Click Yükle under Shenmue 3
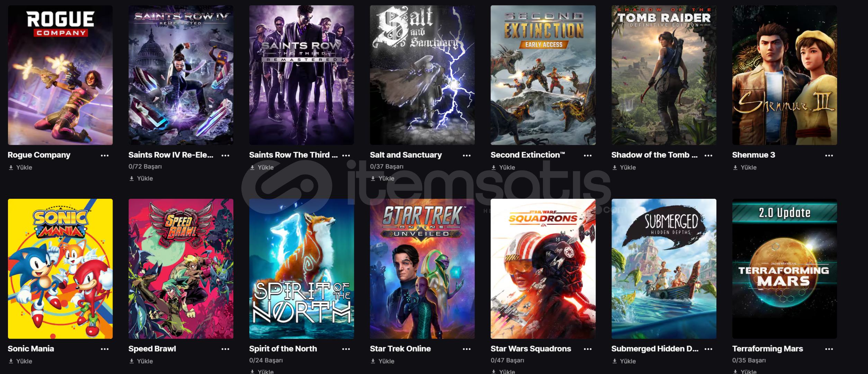The width and height of the screenshot is (868, 374). tap(745, 168)
